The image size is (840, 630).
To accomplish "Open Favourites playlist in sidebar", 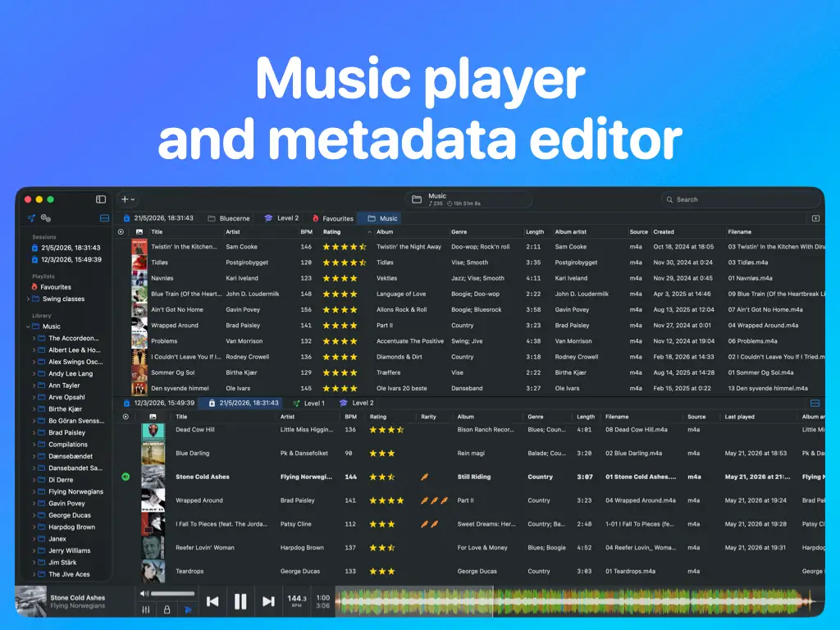I will pos(52,287).
